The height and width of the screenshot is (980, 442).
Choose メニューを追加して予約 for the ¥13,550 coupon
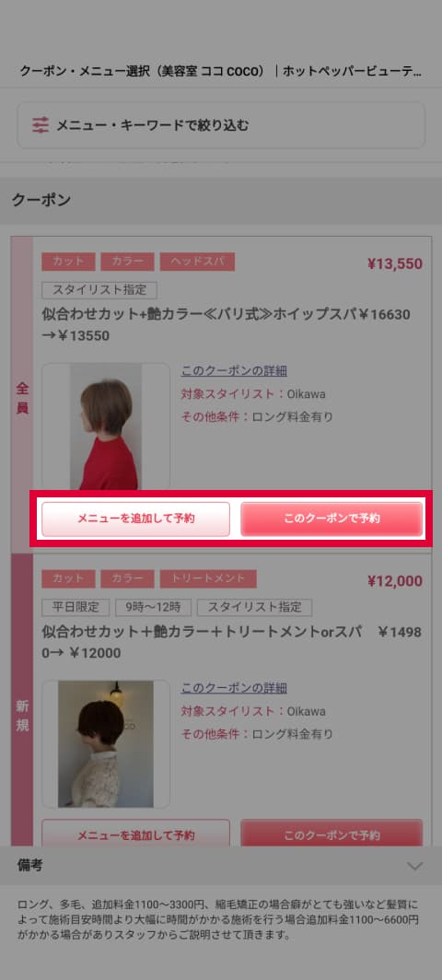(135, 519)
